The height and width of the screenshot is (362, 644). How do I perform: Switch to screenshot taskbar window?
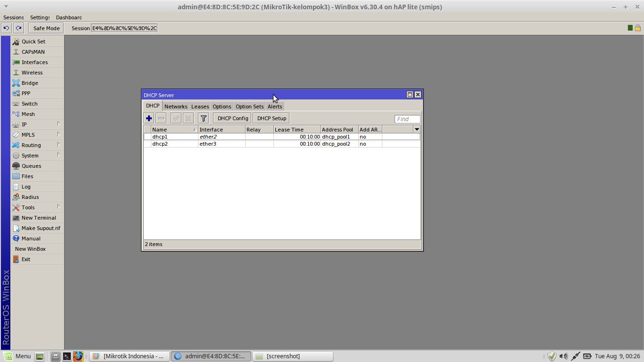click(293, 356)
